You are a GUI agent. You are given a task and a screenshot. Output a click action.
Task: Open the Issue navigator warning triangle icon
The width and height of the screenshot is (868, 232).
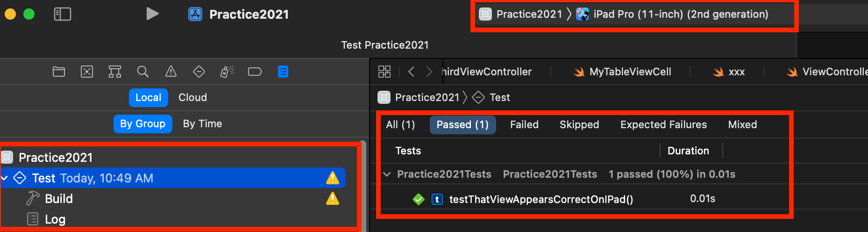coord(171,72)
